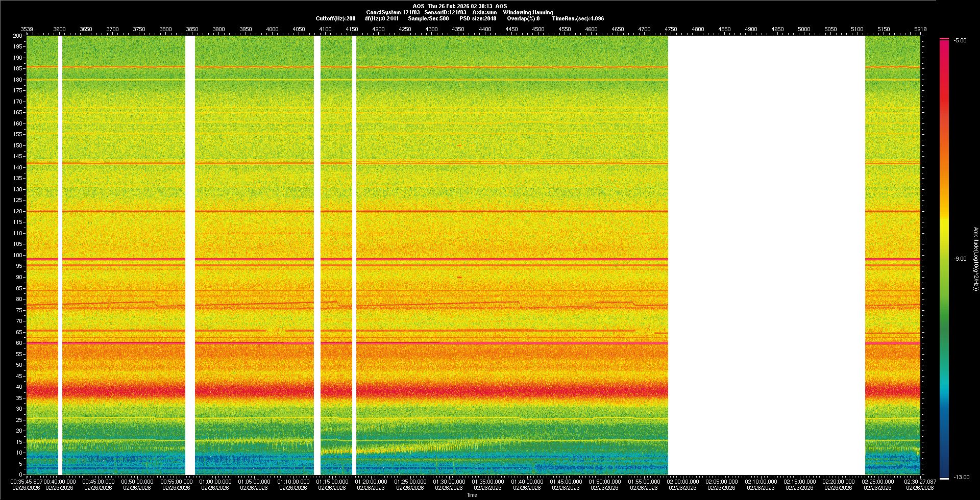Click the -13.00 marker at colorbar bottom

(x=961, y=478)
